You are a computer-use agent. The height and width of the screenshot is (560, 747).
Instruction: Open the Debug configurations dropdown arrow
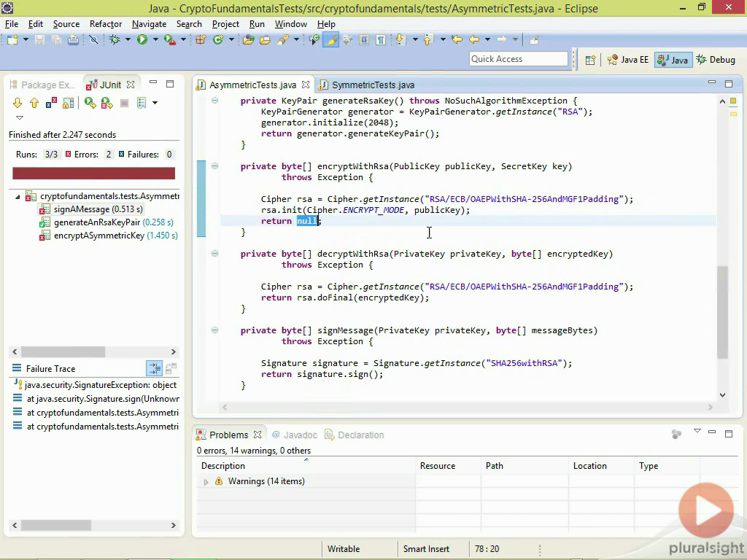[x=128, y=40]
